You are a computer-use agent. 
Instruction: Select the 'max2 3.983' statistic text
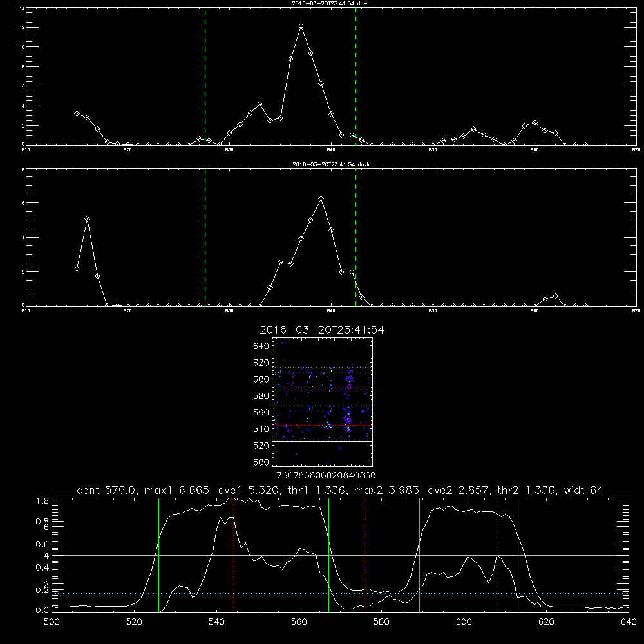(386, 490)
